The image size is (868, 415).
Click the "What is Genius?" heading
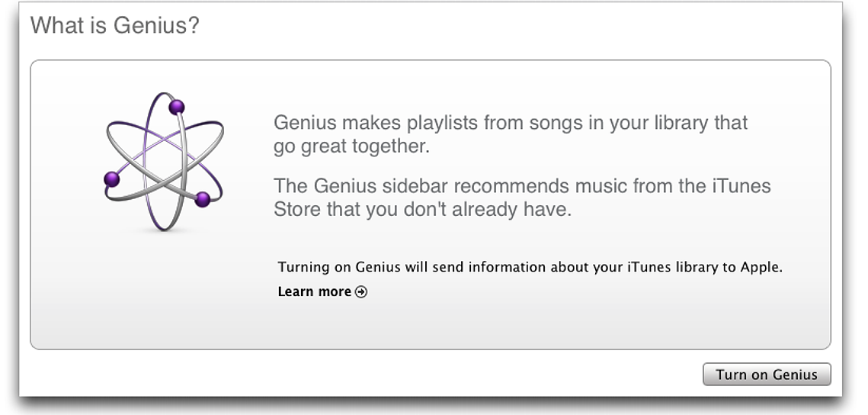click(x=114, y=25)
